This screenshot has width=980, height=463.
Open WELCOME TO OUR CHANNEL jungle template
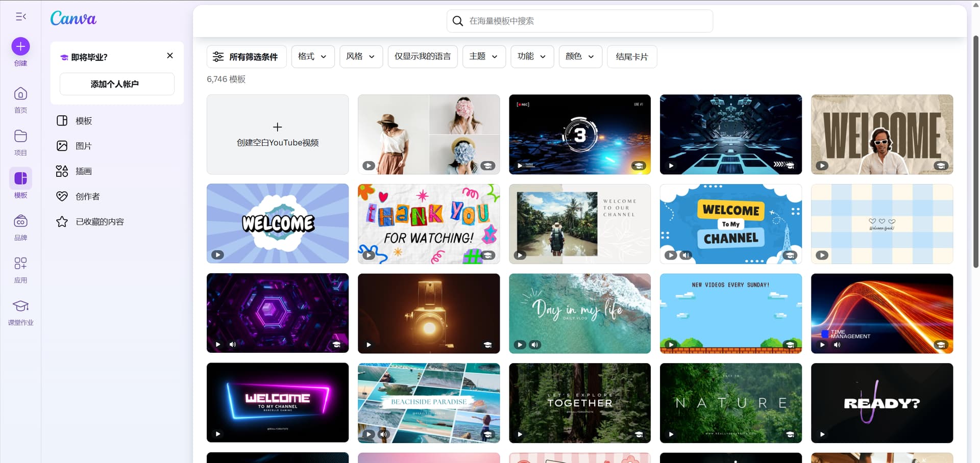pos(580,224)
